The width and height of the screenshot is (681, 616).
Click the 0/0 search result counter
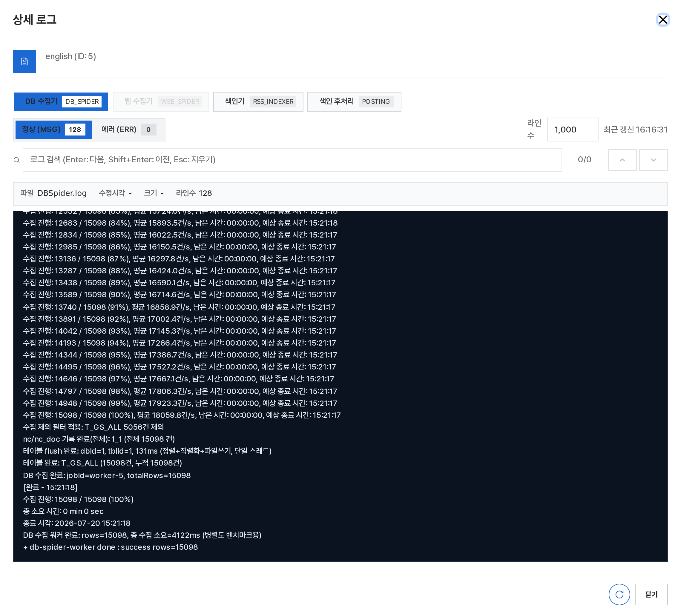585,160
